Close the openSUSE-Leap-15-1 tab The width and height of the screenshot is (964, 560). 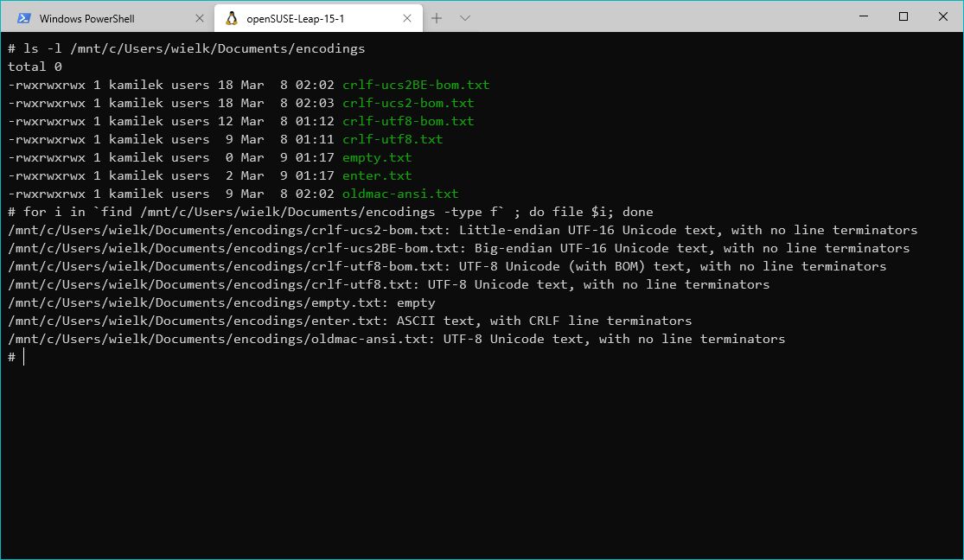(x=407, y=18)
